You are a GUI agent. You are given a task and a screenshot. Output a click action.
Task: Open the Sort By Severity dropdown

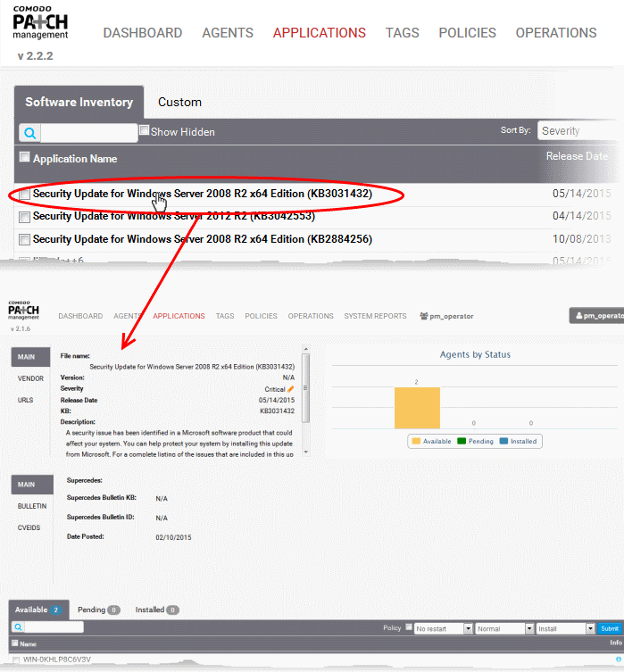click(580, 130)
